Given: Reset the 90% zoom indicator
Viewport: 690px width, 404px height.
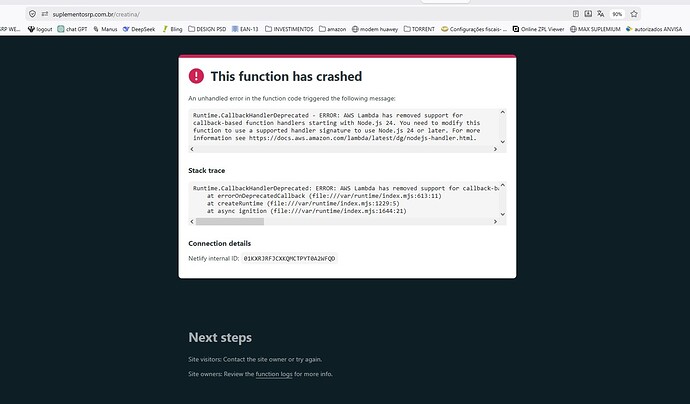Looking at the screenshot, I should point(617,14).
